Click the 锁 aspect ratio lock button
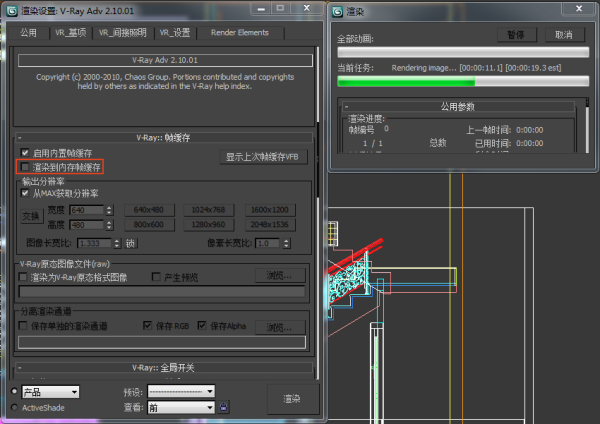This screenshot has height=424, width=600. tap(130, 243)
